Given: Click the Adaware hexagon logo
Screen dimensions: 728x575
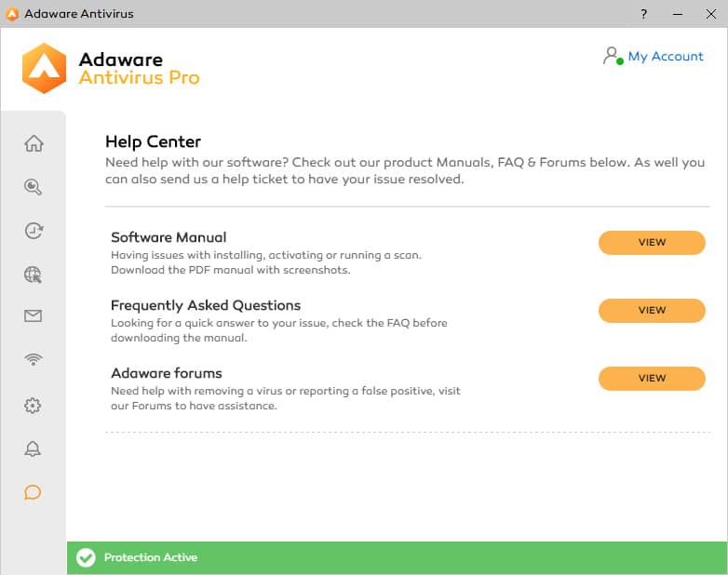Looking at the screenshot, I should (44, 68).
